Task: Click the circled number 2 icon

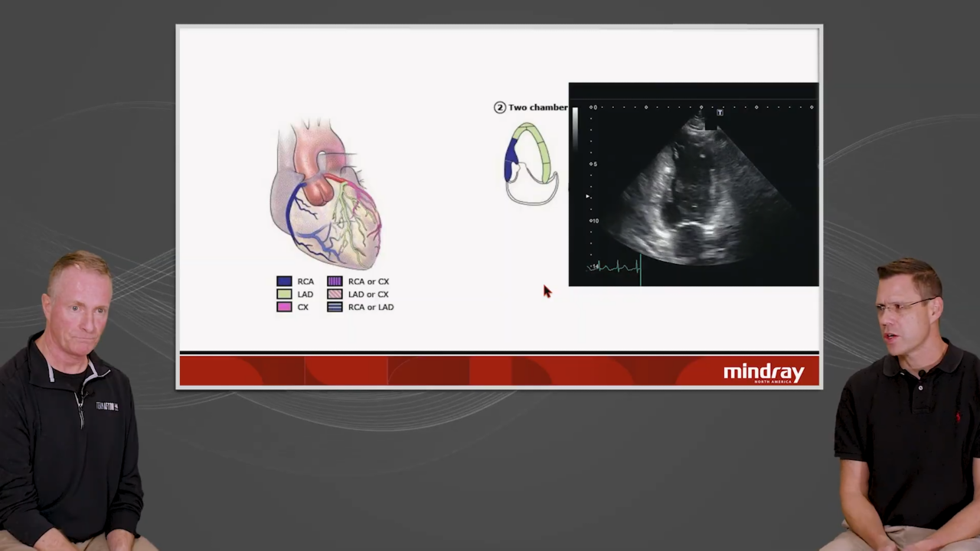Action: (500, 107)
